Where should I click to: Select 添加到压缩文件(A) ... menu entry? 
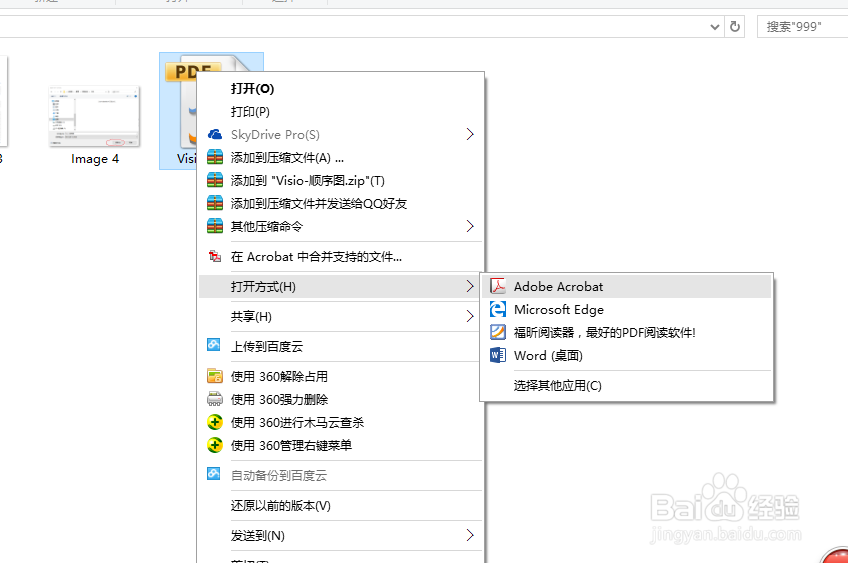(x=341, y=157)
